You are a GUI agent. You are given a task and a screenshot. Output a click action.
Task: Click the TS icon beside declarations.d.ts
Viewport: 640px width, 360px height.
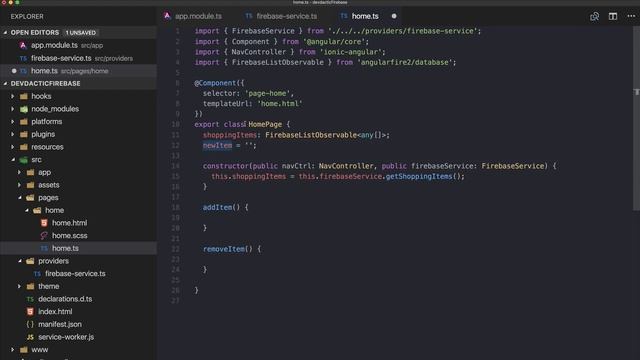pyautogui.click(x=30, y=299)
